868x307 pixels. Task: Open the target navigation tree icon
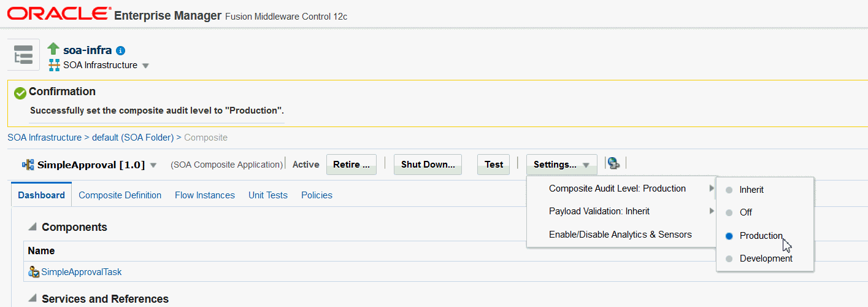click(23, 55)
